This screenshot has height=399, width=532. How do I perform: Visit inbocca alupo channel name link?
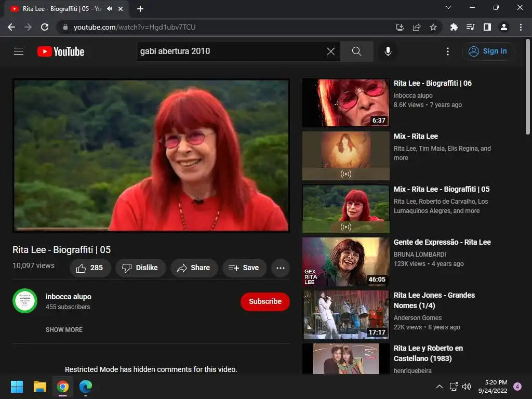[x=69, y=297]
